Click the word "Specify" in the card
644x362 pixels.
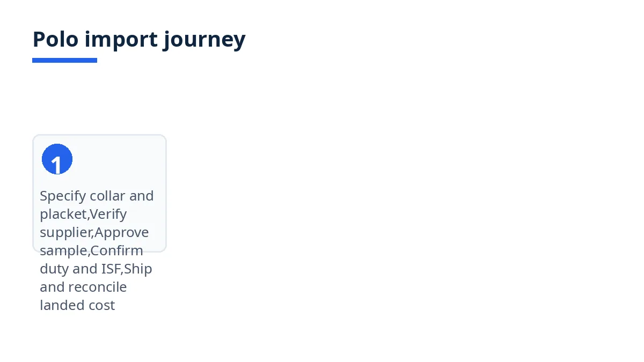(x=63, y=196)
